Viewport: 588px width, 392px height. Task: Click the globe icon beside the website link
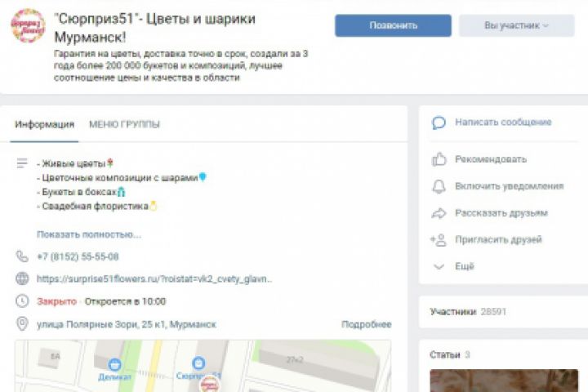tap(22, 278)
